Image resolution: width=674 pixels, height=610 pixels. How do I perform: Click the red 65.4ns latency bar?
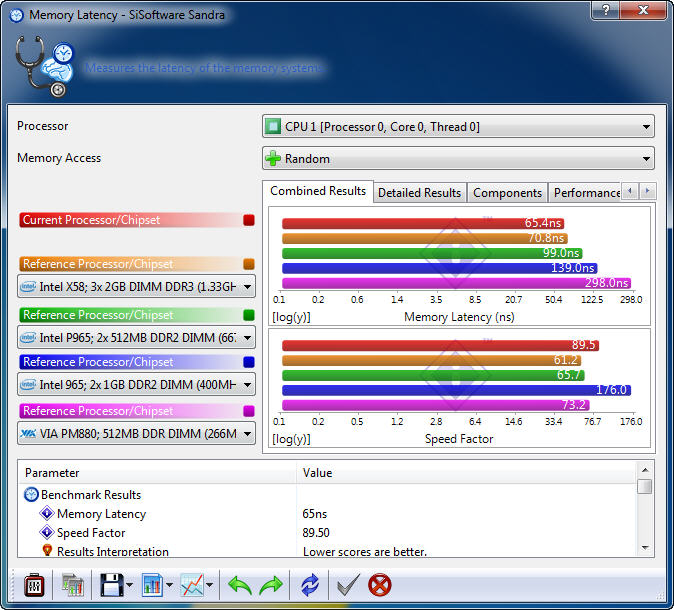tap(423, 223)
